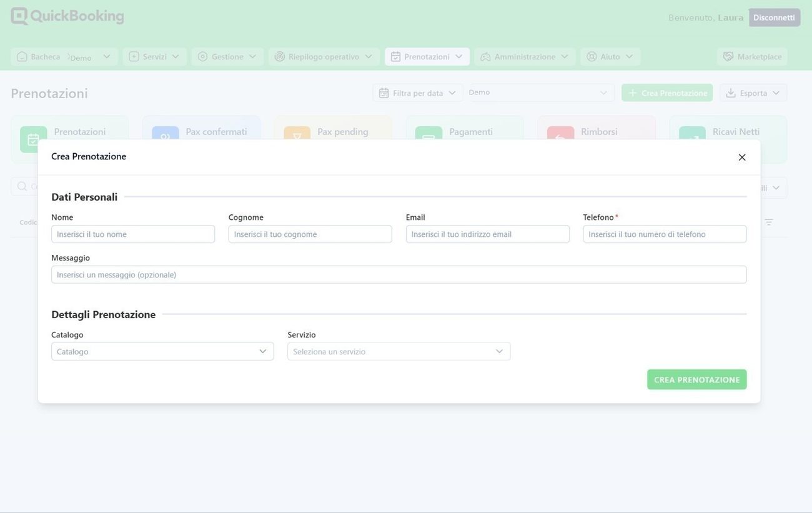Viewport: 812px width, 513px height.
Task: Click the Gestione gear icon
Action: coord(202,57)
